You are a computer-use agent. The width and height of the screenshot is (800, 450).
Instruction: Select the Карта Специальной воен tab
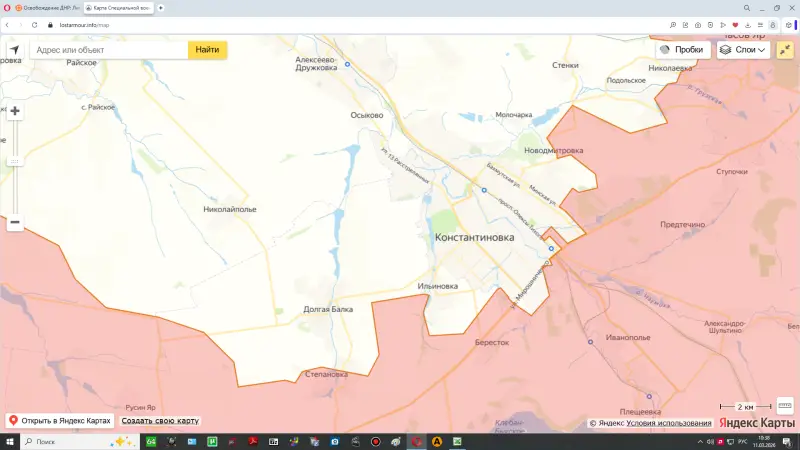coord(117,8)
